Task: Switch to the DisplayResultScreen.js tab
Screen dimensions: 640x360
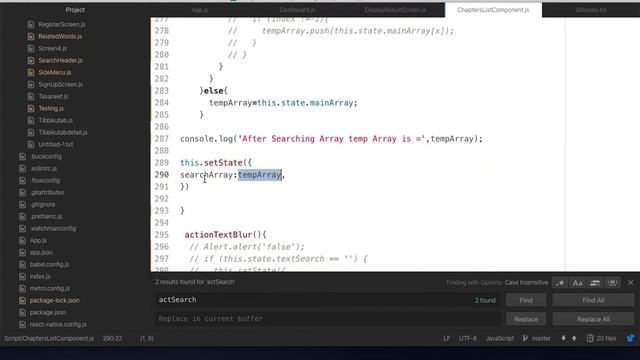Action: coord(395,10)
